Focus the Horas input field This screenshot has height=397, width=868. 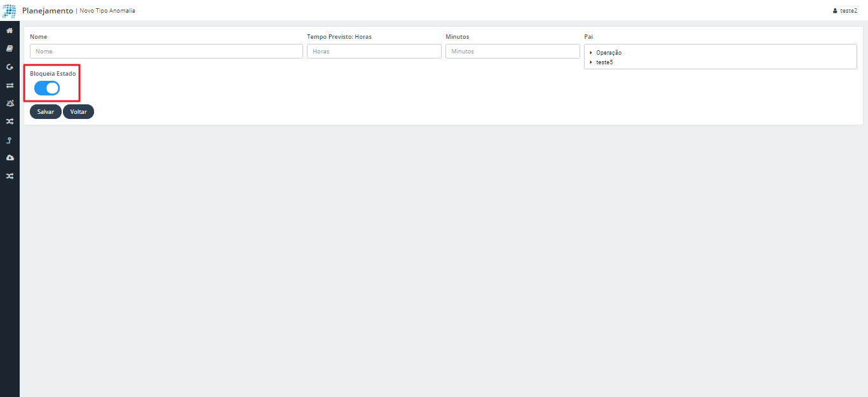[374, 51]
